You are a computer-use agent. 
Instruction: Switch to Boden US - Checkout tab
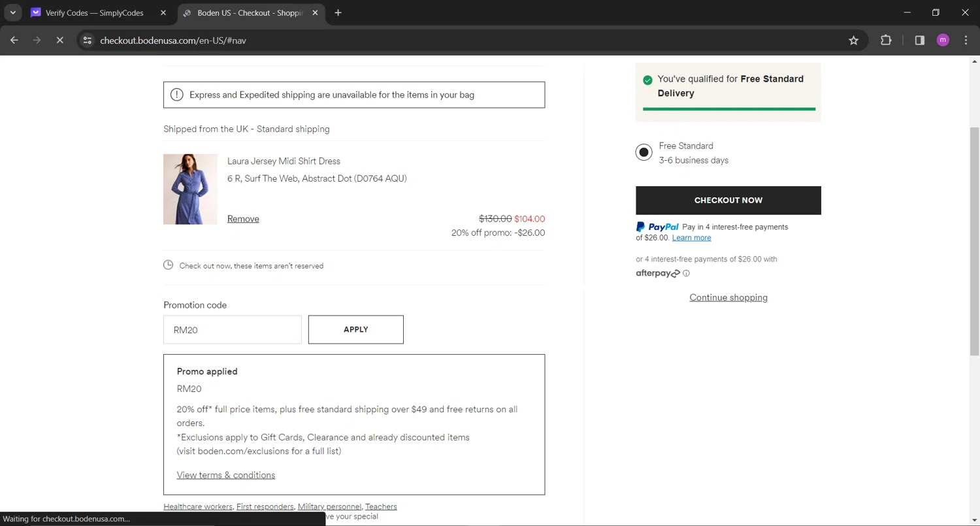(251, 12)
